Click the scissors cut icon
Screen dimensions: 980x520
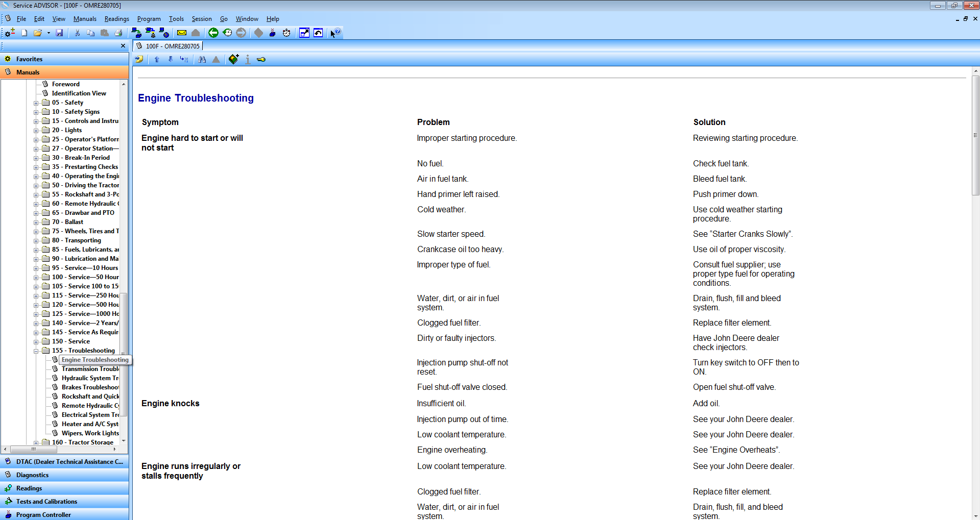click(x=77, y=33)
